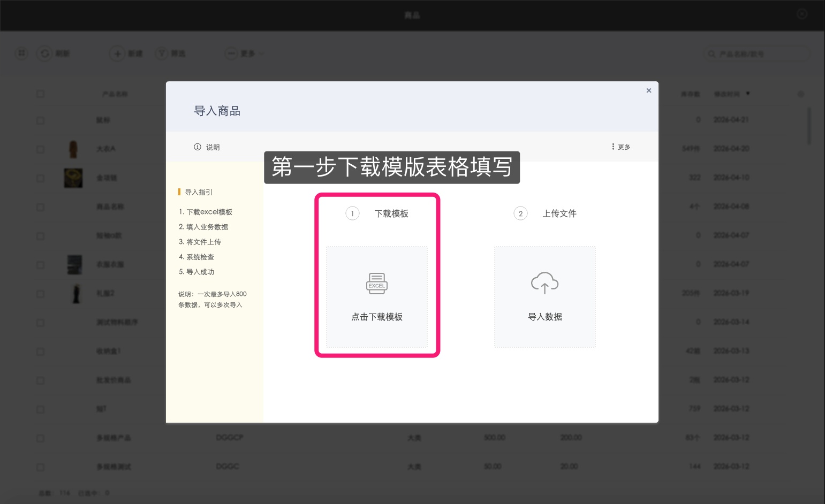Tick the checkbox of the 2026-04-10 row
Viewport: 825px width, 504px height.
click(x=40, y=178)
